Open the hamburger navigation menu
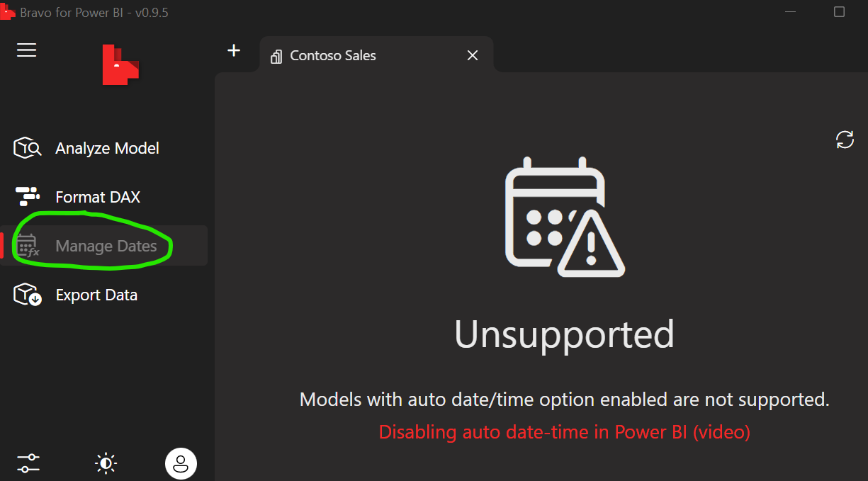 pos(26,50)
